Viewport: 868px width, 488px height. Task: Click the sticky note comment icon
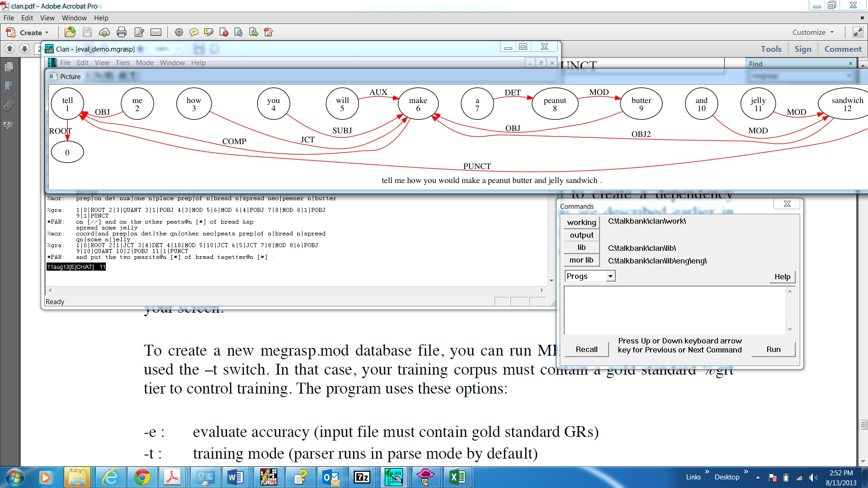[x=193, y=32]
